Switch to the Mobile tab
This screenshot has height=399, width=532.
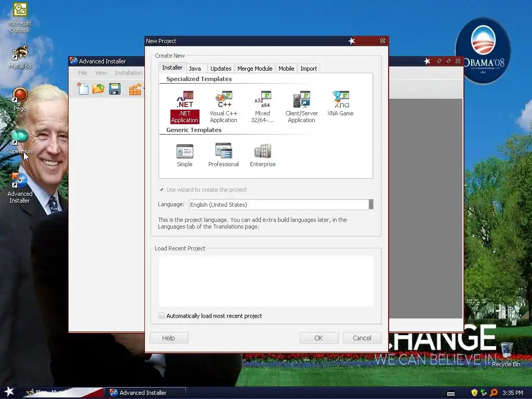[x=286, y=69]
